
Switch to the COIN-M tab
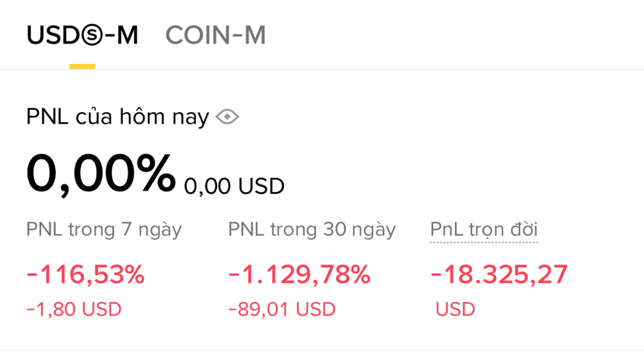(215, 35)
